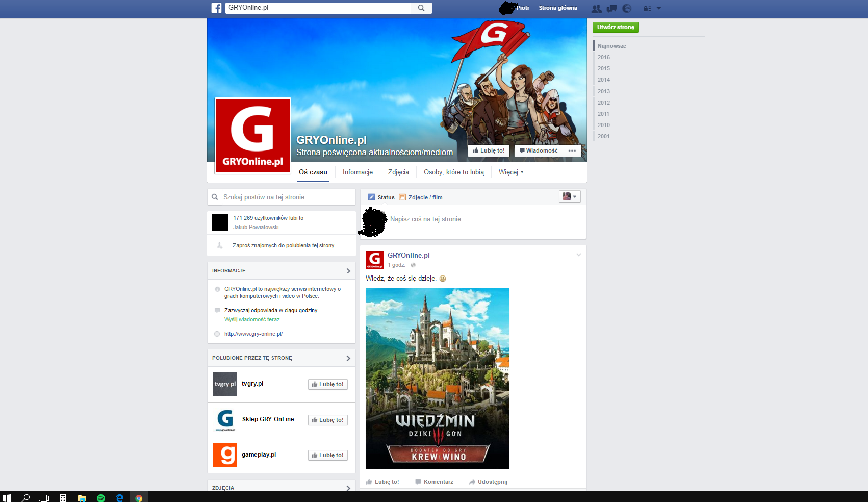Open Spotify from the taskbar
The image size is (868, 502).
pyautogui.click(x=101, y=498)
